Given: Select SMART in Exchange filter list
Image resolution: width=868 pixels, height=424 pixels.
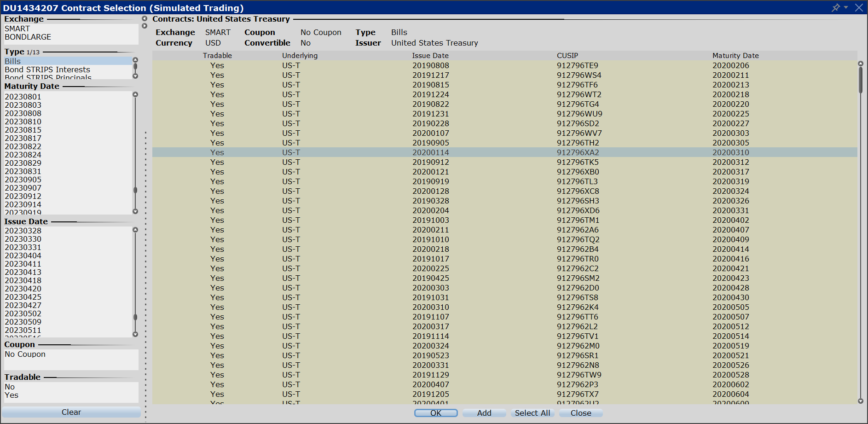Looking at the screenshot, I should pyautogui.click(x=71, y=29).
